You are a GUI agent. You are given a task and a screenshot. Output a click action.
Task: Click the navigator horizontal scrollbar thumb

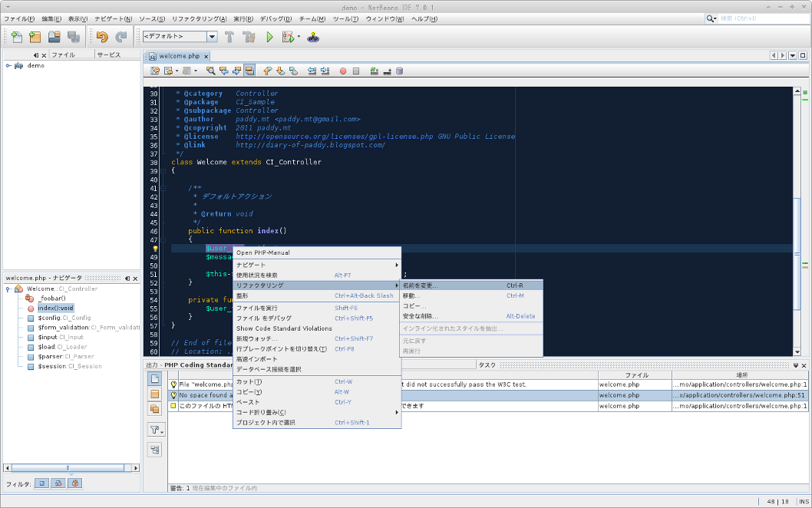pyautogui.click(x=68, y=468)
